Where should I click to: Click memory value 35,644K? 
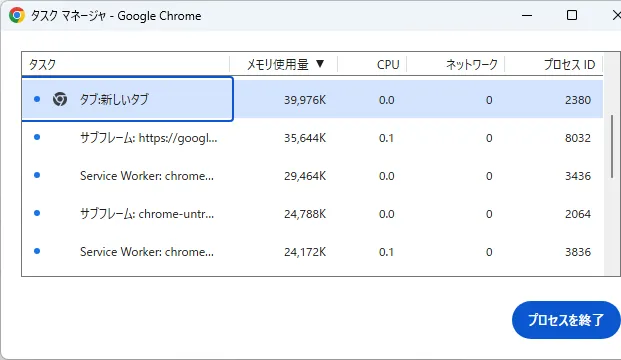305,138
